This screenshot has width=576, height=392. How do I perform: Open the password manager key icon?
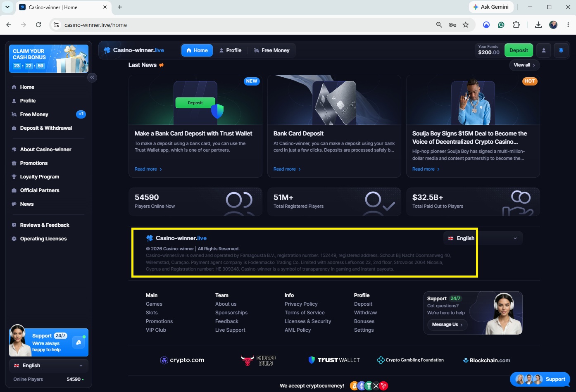pyautogui.click(x=452, y=25)
